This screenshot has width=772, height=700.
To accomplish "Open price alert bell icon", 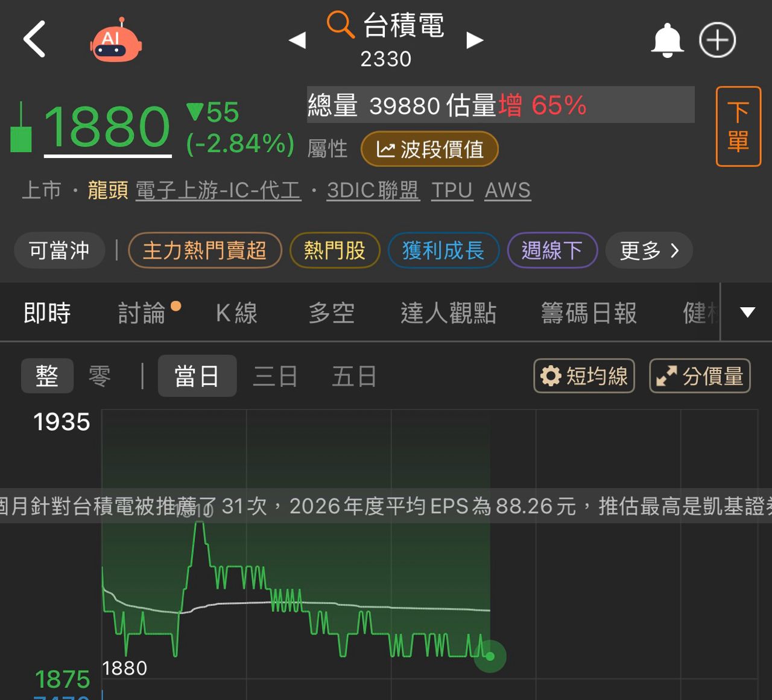I will click(x=667, y=40).
